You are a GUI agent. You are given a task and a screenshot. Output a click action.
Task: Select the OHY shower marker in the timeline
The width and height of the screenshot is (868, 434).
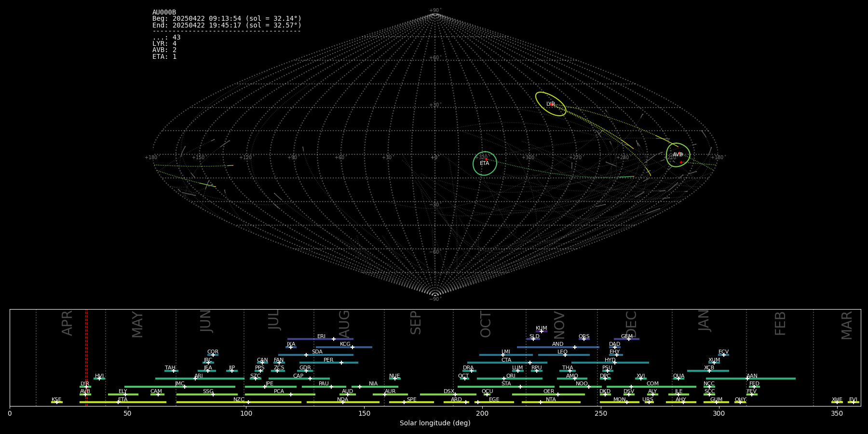coord(740,402)
